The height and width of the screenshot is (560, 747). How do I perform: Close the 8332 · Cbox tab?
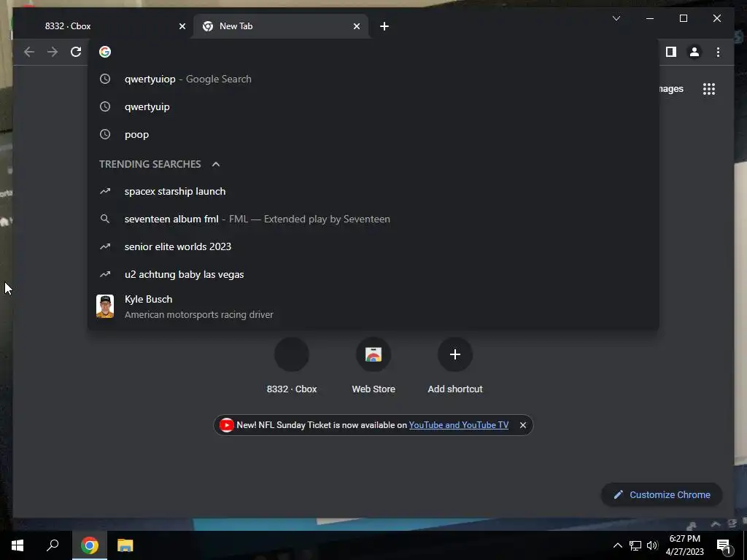[x=182, y=26]
